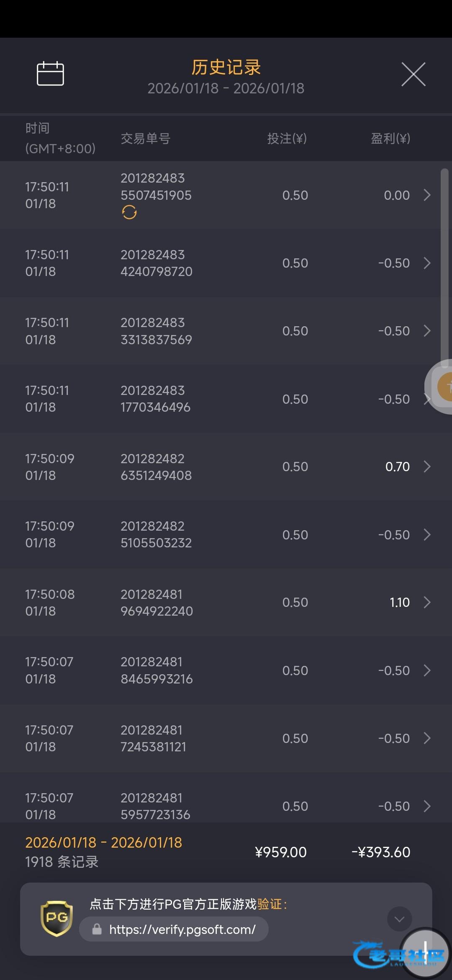452x980 pixels.
Task: Open the row with 1.10 profit
Action: point(427,602)
